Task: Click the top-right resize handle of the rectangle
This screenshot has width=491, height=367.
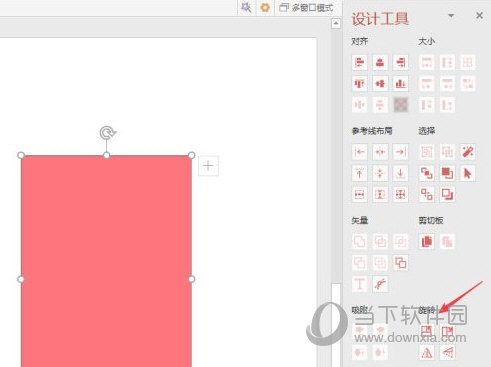Action: [192, 155]
